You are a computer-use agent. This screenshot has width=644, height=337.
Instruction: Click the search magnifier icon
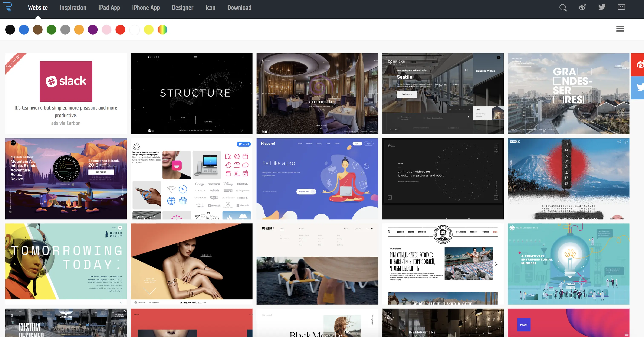click(563, 8)
